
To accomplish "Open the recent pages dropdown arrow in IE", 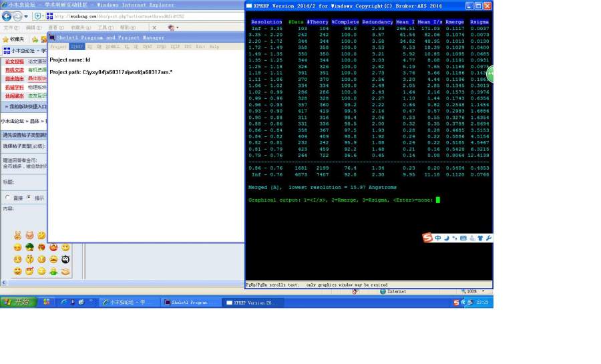I will pyautogui.click(x=26, y=17).
